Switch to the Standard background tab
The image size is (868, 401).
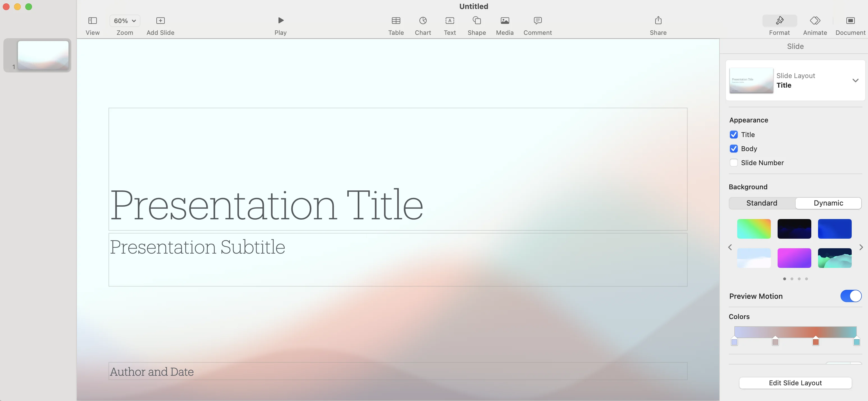point(762,203)
